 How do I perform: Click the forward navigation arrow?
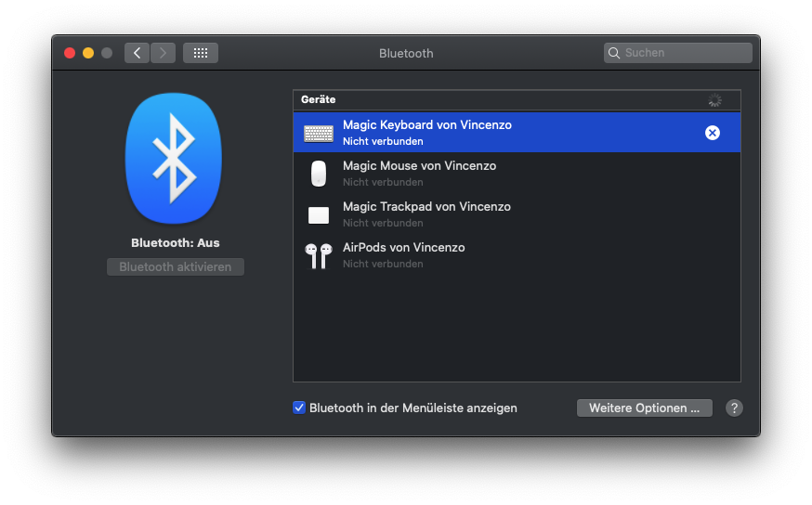[163, 53]
